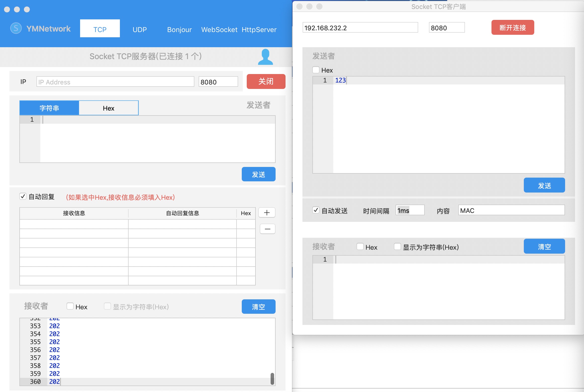This screenshot has height=392, width=584.
Task: Click the first empty 自动回复信息 table cell
Action: pos(182,224)
